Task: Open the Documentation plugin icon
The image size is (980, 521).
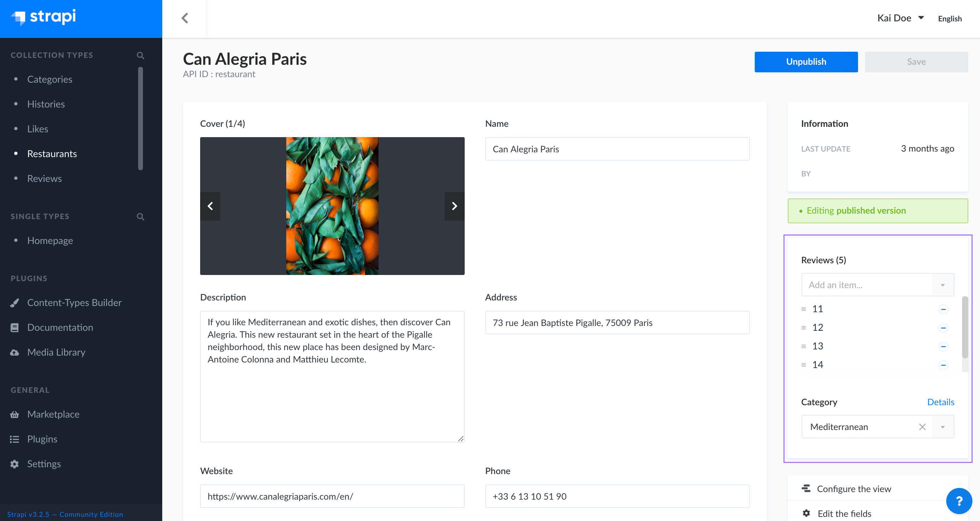Action: pyautogui.click(x=14, y=327)
